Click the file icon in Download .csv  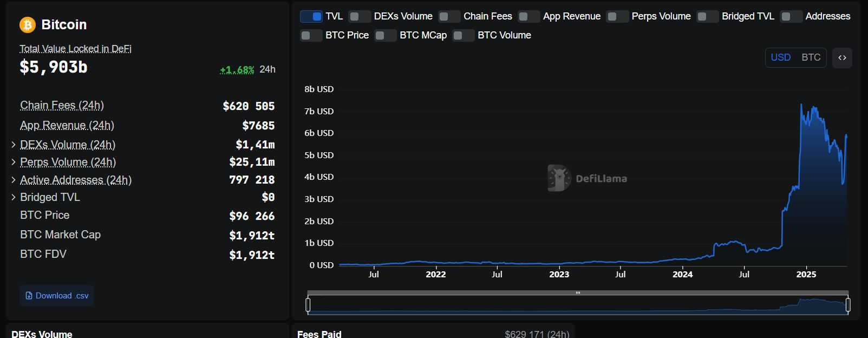[x=29, y=296]
